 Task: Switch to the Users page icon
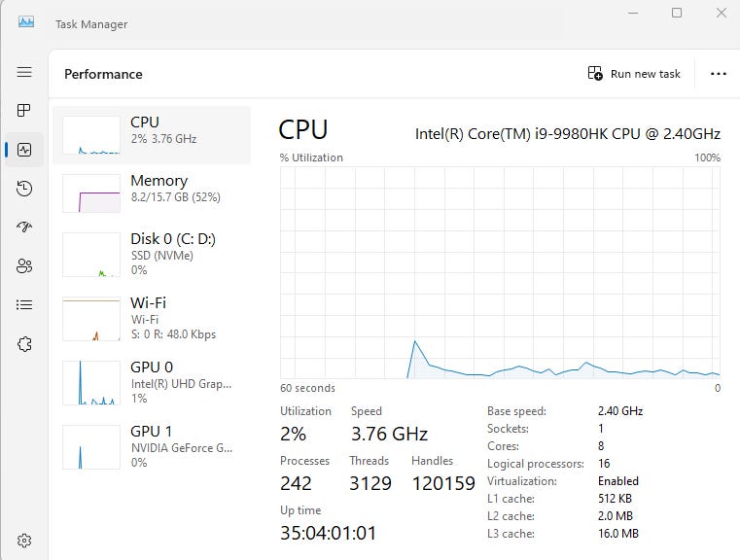(24, 266)
